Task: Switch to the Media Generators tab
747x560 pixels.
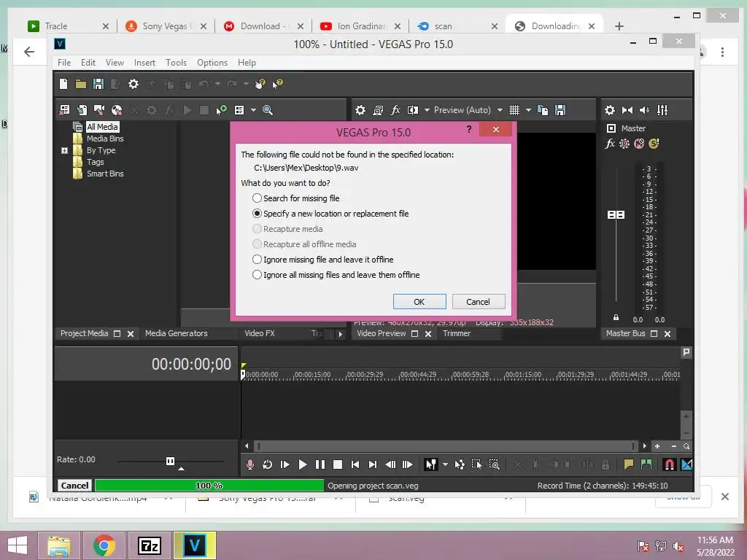Action: pyautogui.click(x=177, y=333)
